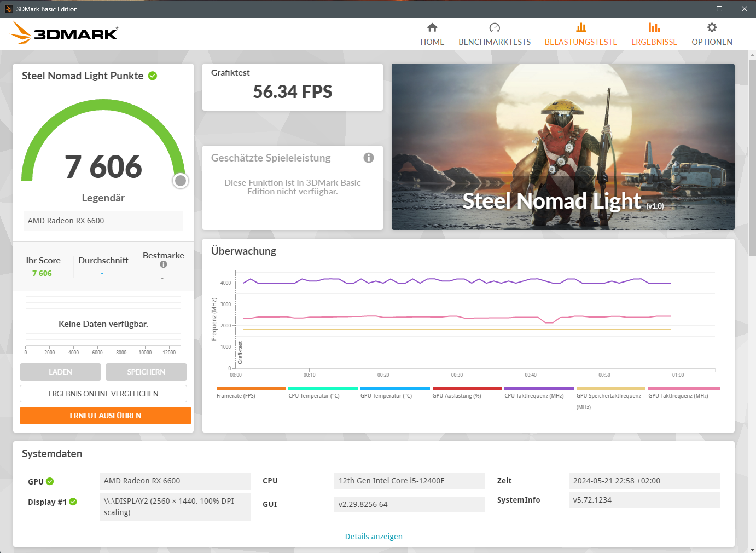This screenshot has width=756, height=553.
Task: Click the GUI version v2.29.8256 64
Action: pyautogui.click(x=409, y=504)
